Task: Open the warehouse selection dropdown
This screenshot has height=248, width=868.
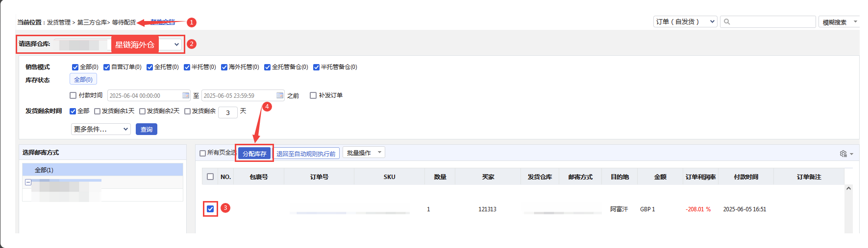Action: click(176, 45)
